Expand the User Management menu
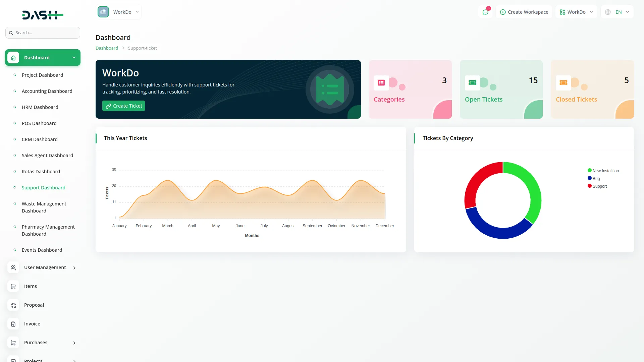The image size is (644, 362). coord(45,267)
